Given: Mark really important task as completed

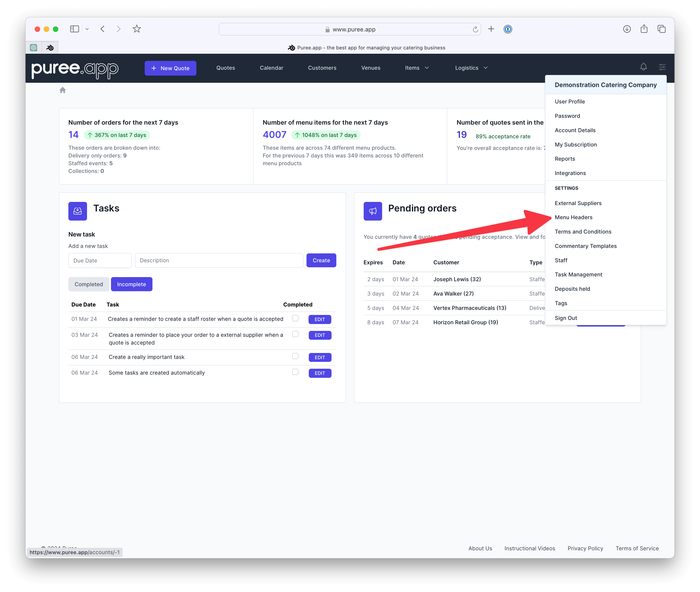Looking at the screenshot, I should tap(295, 356).
